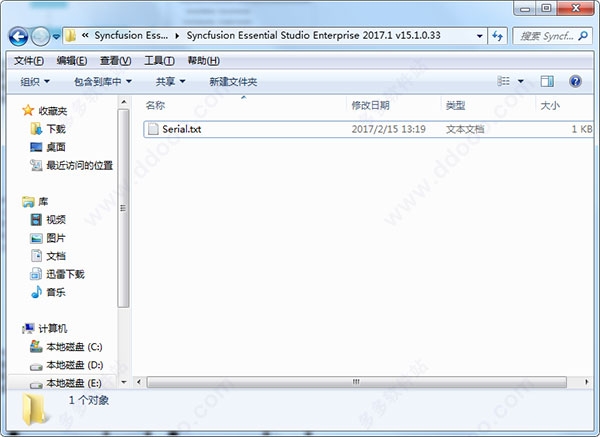Open the 文件(F) menu

[x=29, y=60]
